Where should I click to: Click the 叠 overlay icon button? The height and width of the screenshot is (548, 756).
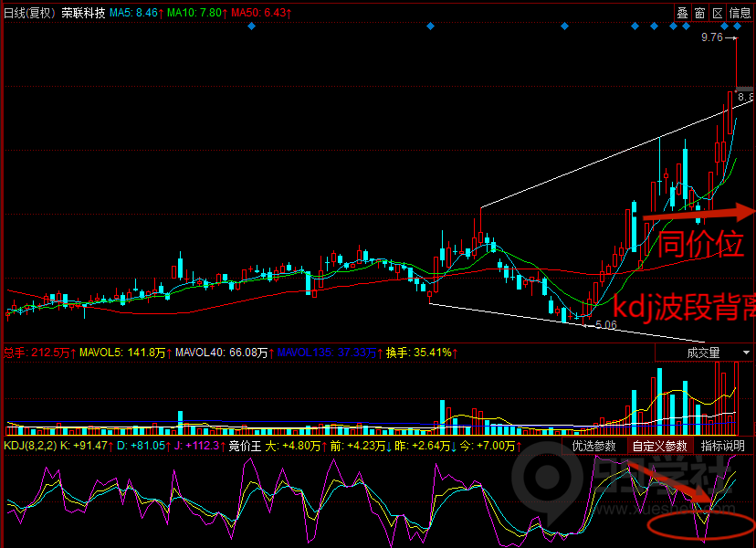682,13
